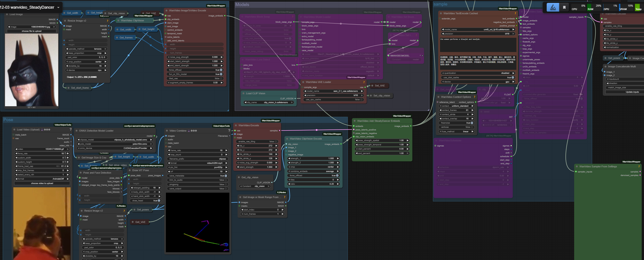Open help icon on Load Video node

71,130
